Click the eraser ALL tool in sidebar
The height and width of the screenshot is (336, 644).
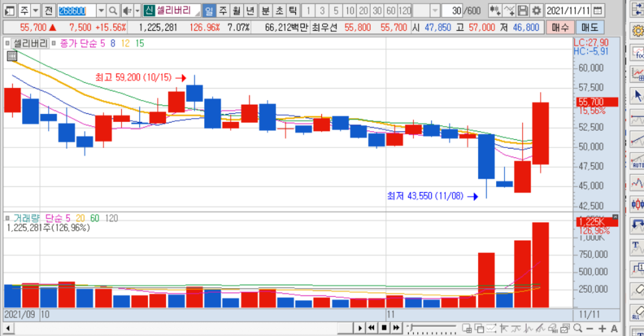[637, 313]
